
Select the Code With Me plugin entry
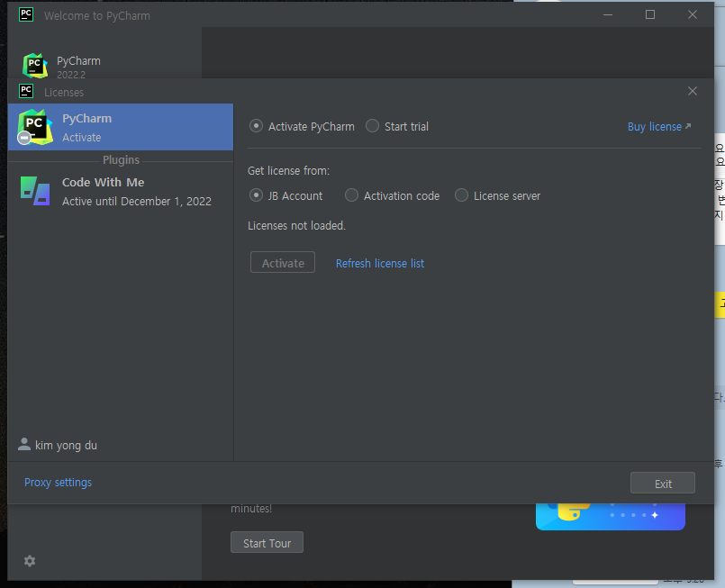point(121,192)
